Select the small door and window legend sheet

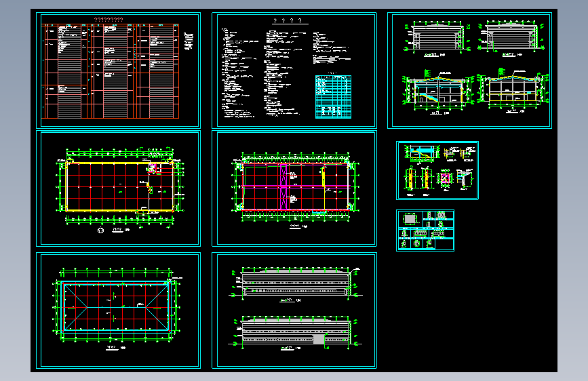click(425, 230)
